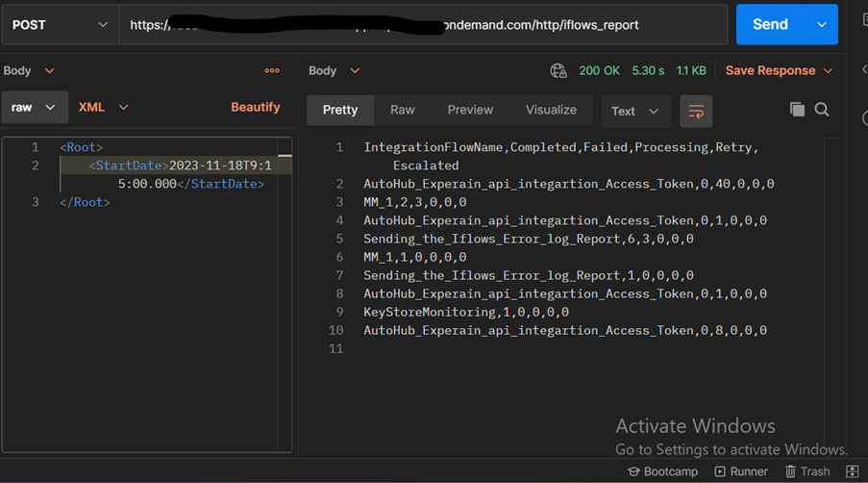Expand the POST method dropdown
Image resolution: width=868 pixels, height=483 pixels.
coord(60,25)
